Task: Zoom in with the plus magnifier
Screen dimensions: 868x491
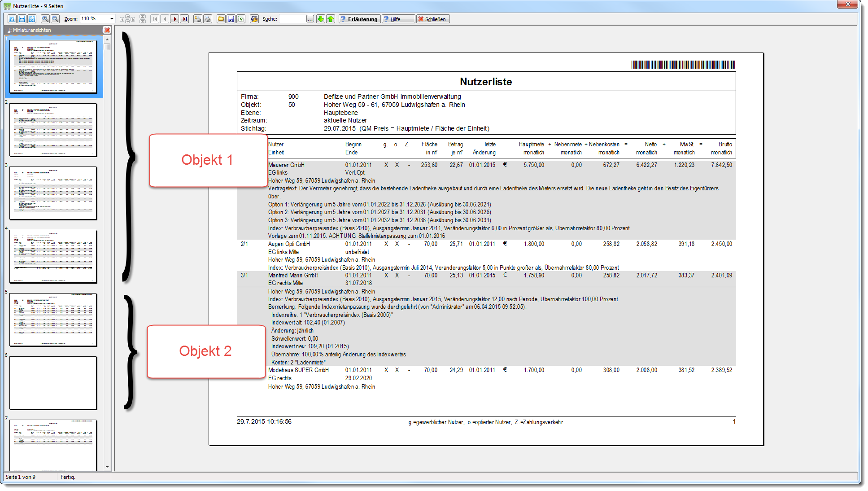Action: click(x=45, y=19)
